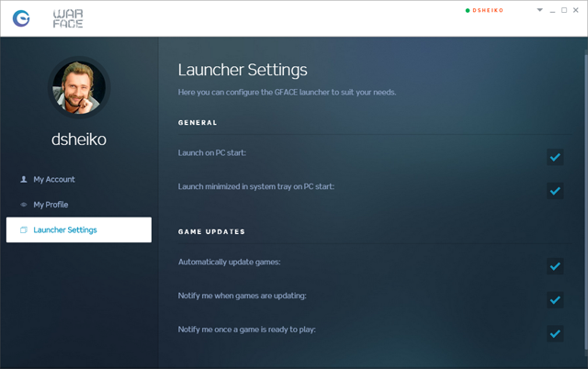Minimize the launcher window

[552, 11]
